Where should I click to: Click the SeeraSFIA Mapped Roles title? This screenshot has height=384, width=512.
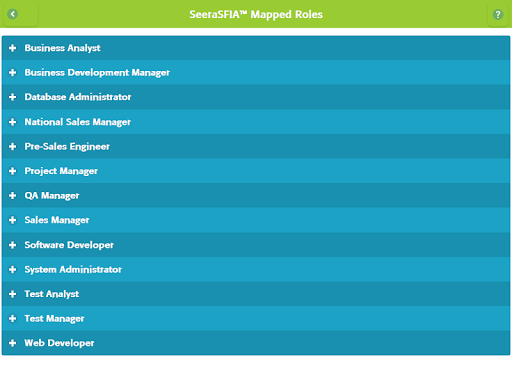tap(256, 14)
